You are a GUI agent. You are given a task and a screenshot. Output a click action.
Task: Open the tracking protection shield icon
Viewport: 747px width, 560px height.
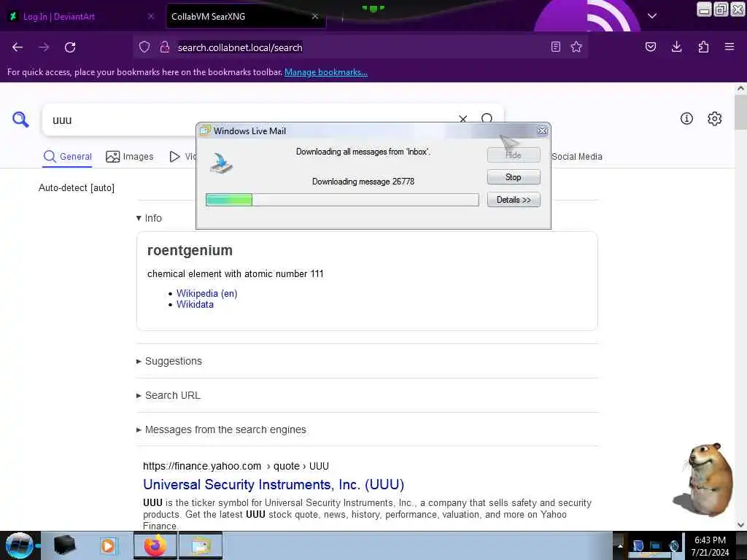[144, 47]
